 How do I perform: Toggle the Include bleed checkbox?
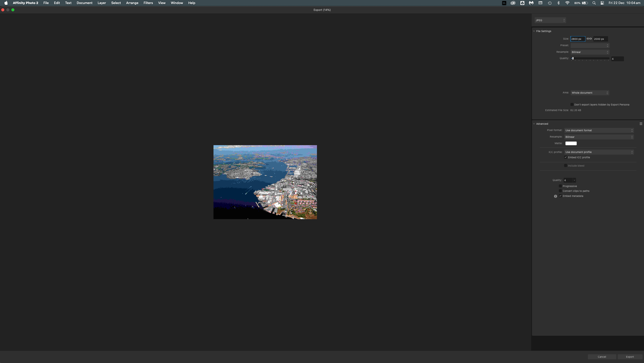(x=566, y=166)
